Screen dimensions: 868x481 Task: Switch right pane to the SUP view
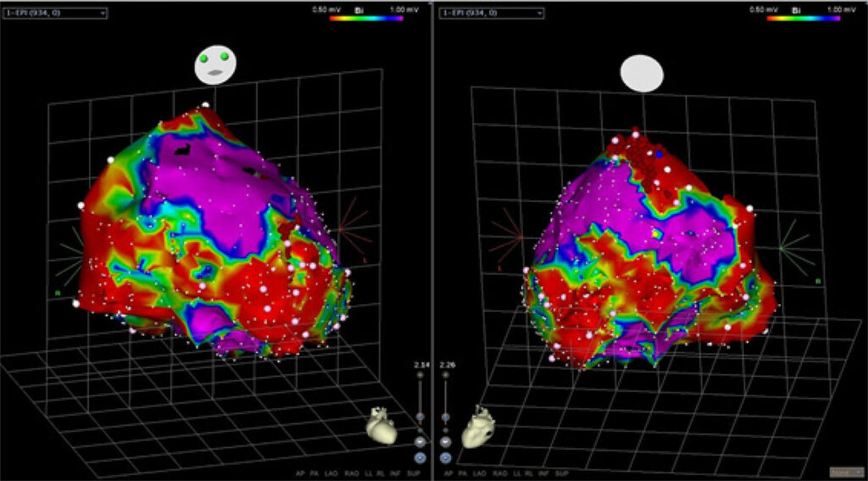coord(562,474)
